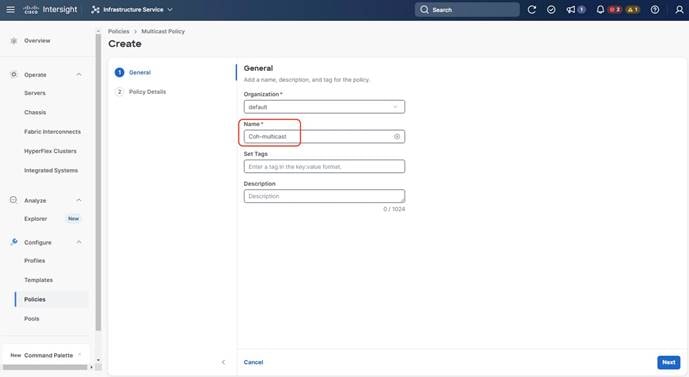The image size is (689, 377).
Task: Open the help question mark icon
Action: pos(655,9)
